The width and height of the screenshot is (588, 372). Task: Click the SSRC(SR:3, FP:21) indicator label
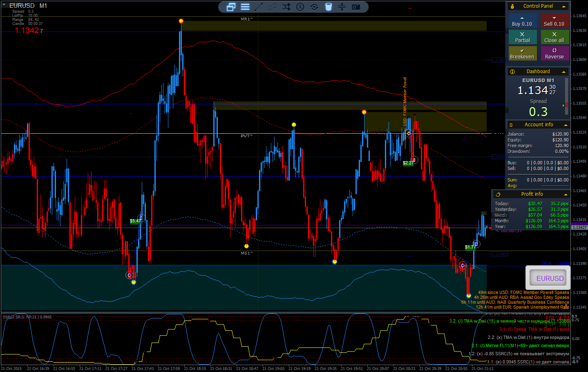27,317
